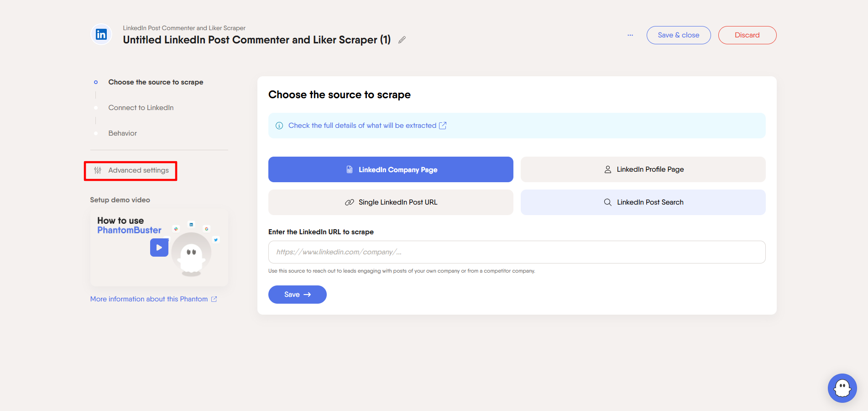868x411 pixels.
Task: Play the How to use PhantomBuster video
Action: click(159, 248)
